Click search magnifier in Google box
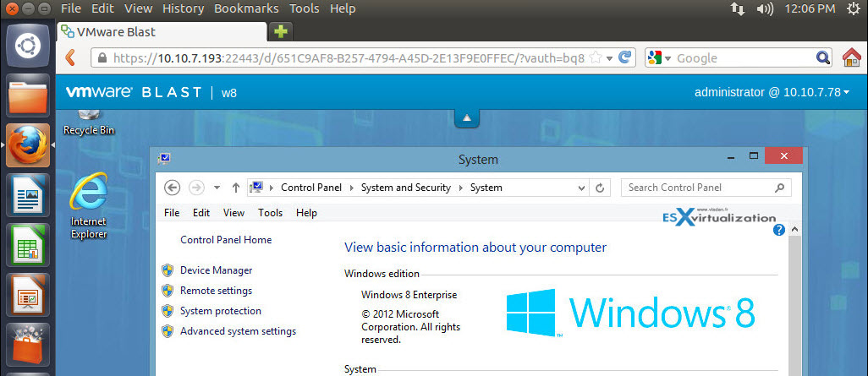The height and width of the screenshot is (376, 868). [823, 57]
